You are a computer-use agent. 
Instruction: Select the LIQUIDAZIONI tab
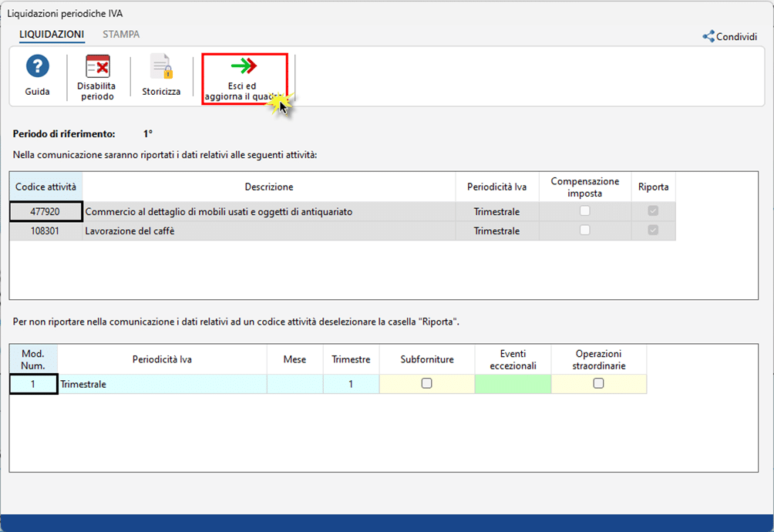point(52,35)
